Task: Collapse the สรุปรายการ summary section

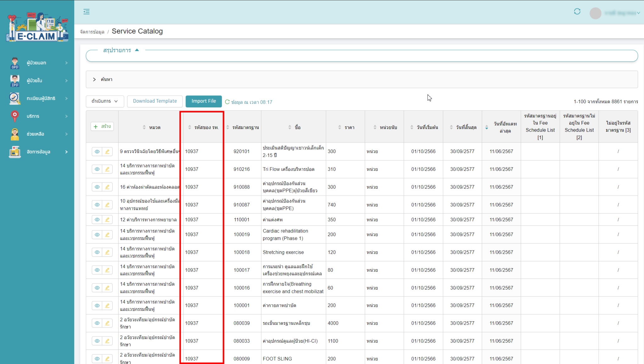Action: [137, 50]
